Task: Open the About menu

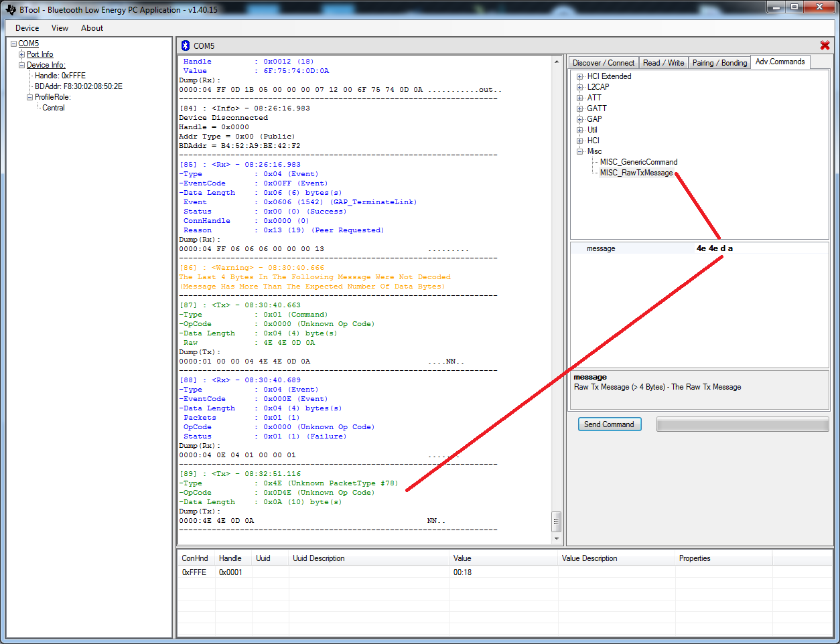Action: 92,28
